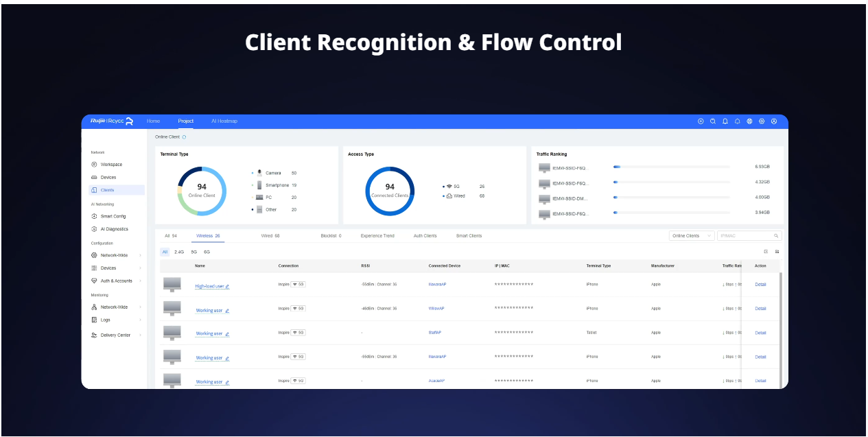Click the edit pencil next to High-load user
Image resolution: width=868 pixels, height=437 pixels.
click(227, 287)
